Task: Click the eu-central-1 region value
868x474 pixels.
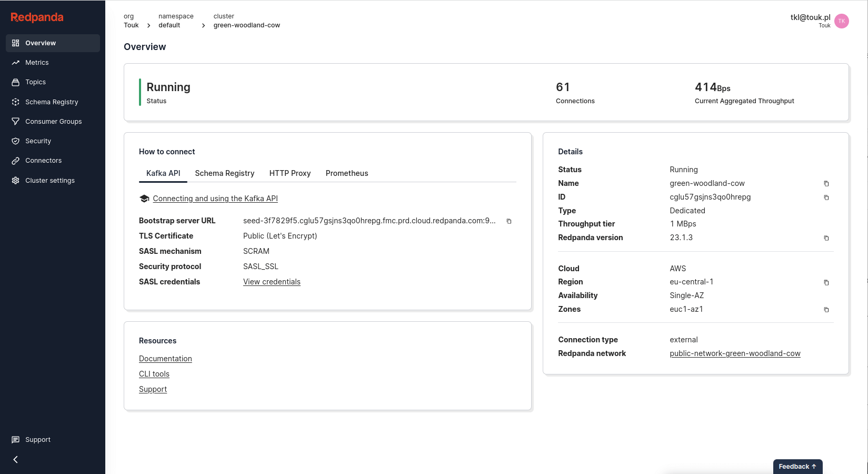Action: click(x=691, y=282)
